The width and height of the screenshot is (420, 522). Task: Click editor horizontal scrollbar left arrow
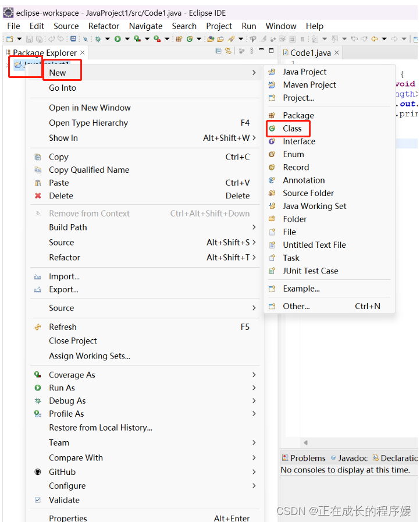click(305, 442)
